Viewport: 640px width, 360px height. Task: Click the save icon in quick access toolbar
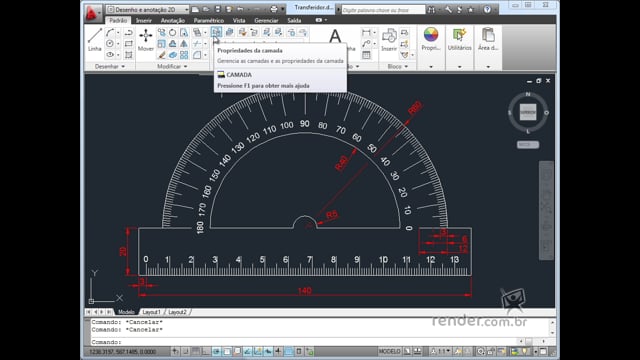[x=218, y=9]
